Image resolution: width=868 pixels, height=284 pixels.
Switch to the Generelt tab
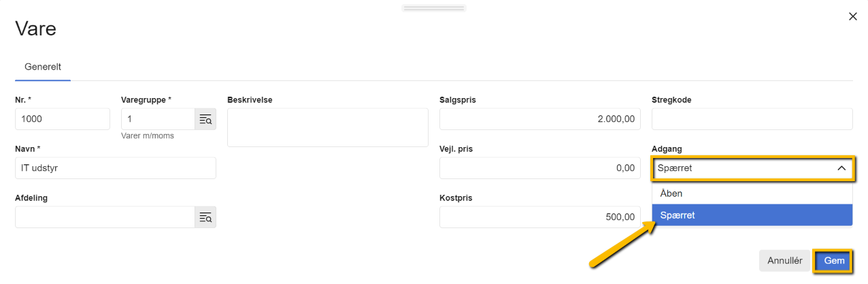[x=43, y=67]
